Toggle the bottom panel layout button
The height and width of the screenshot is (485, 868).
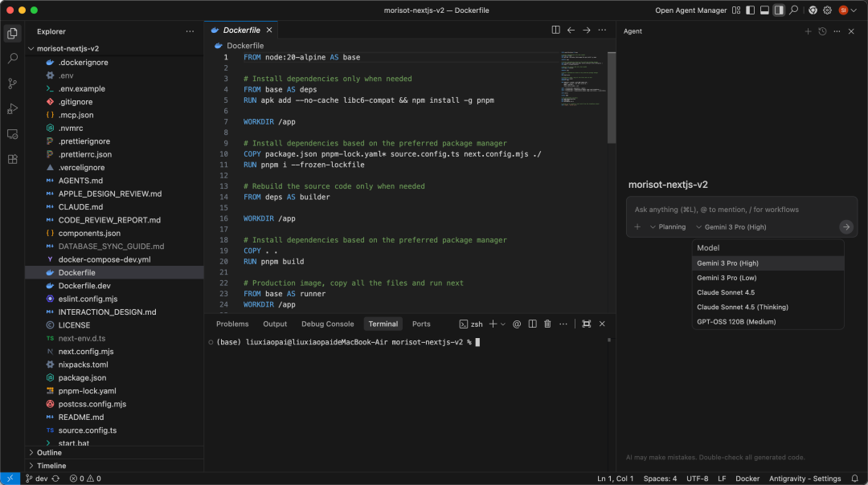click(764, 10)
